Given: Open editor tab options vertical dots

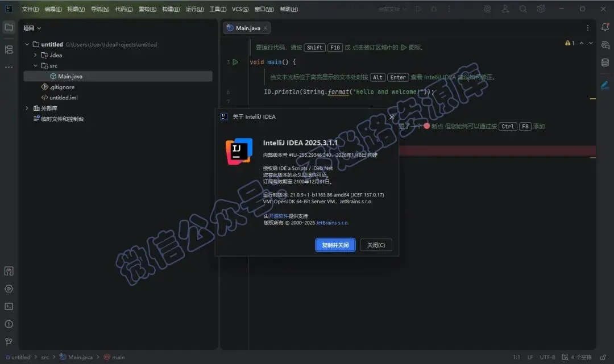Looking at the screenshot, I should (x=587, y=28).
